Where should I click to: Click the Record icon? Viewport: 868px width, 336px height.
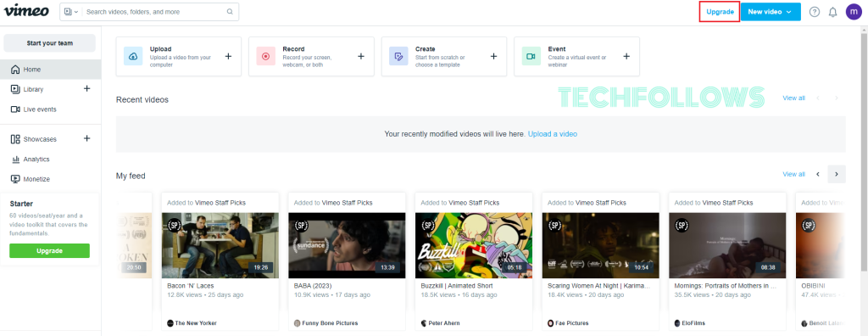265,57
